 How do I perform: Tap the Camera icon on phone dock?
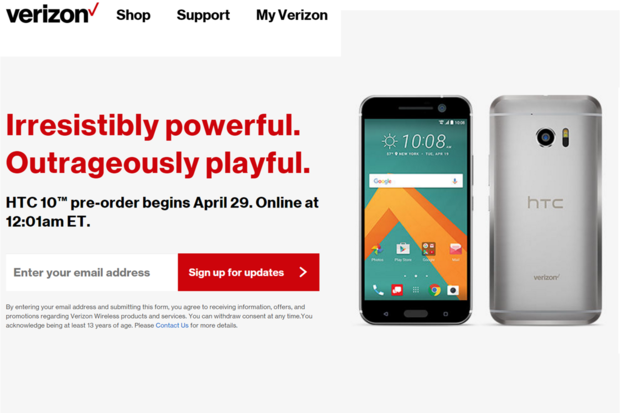point(453,290)
